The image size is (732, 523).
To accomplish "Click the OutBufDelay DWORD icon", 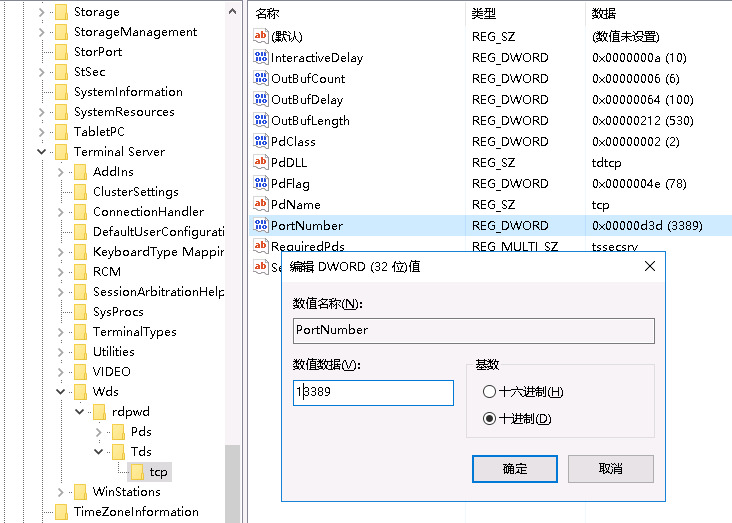I will (x=260, y=99).
